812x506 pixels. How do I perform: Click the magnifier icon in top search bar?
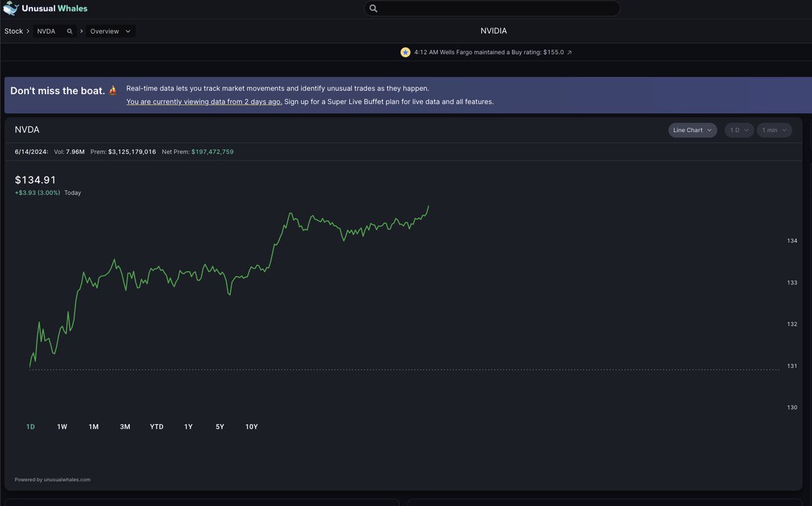(374, 8)
